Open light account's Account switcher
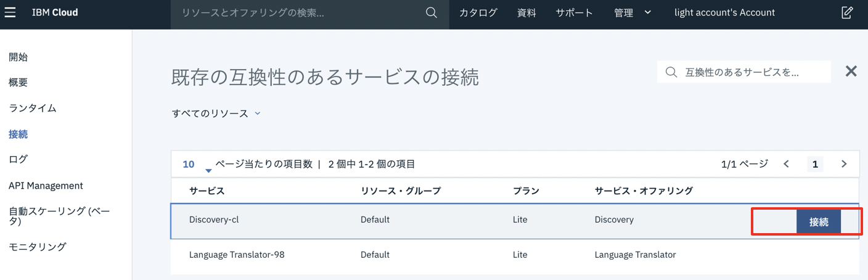This screenshot has width=868, height=280. pos(724,13)
